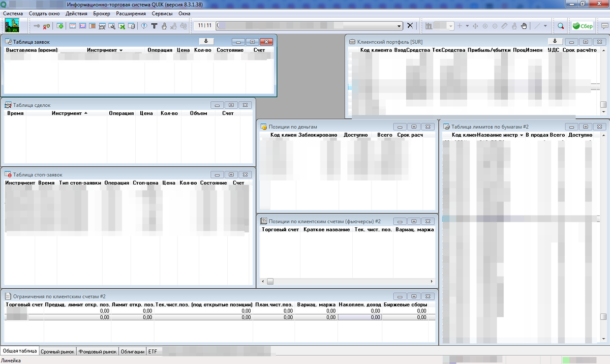This screenshot has height=364, width=610.
Task: Open the speech bubble messages icon
Action: pos(604,26)
